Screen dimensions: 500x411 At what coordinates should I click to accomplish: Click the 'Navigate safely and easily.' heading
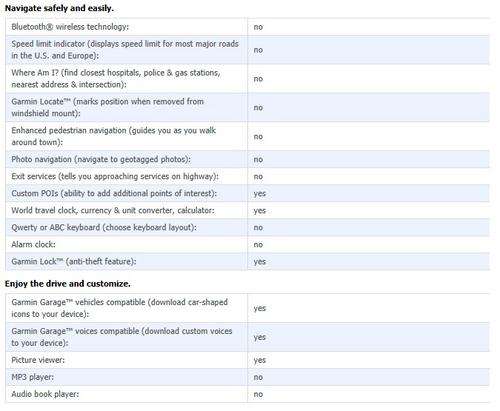59,8
